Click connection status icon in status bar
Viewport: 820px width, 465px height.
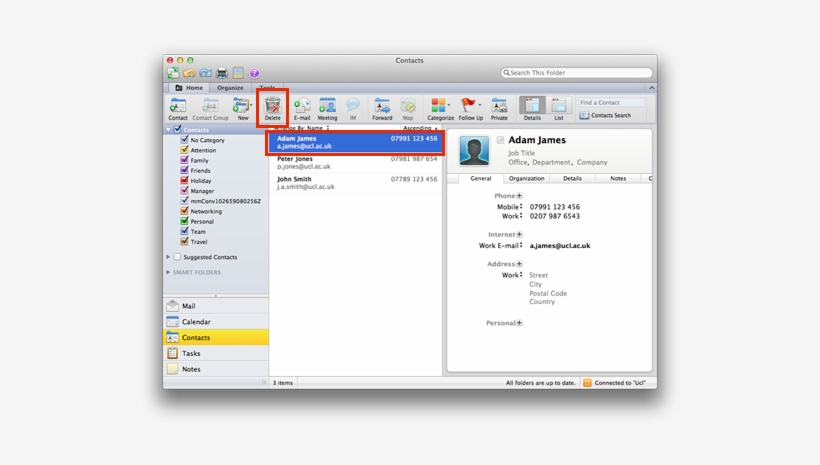[587, 383]
